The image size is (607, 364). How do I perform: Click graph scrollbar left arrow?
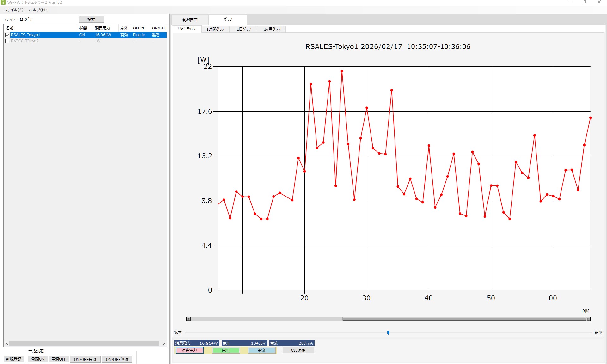point(188,319)
